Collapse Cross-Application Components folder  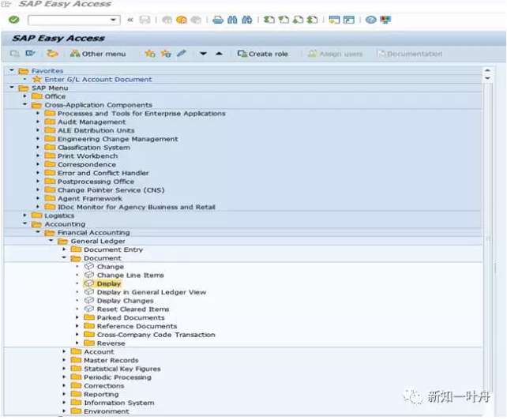tap(25, 104)
